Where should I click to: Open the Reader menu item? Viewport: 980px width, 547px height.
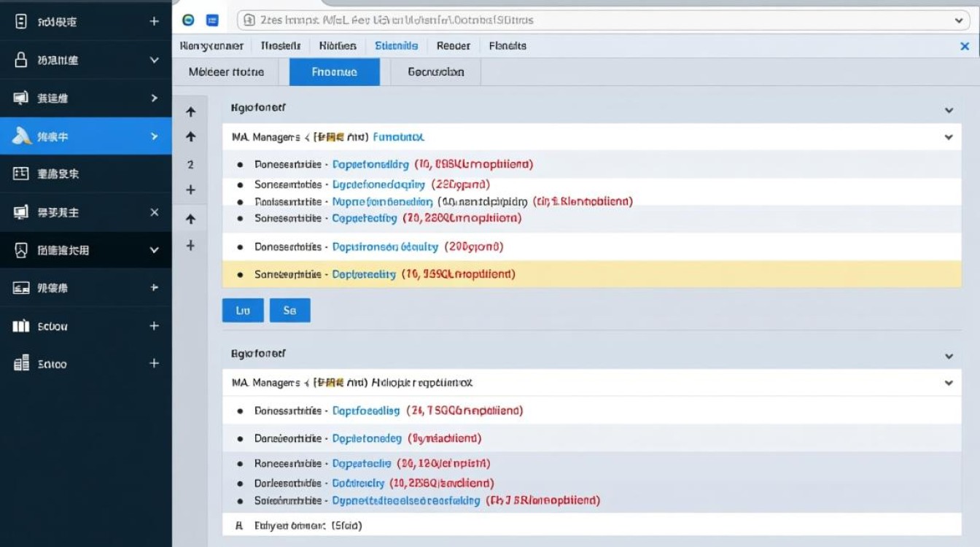pyautogui.click(x=454, y=45)
